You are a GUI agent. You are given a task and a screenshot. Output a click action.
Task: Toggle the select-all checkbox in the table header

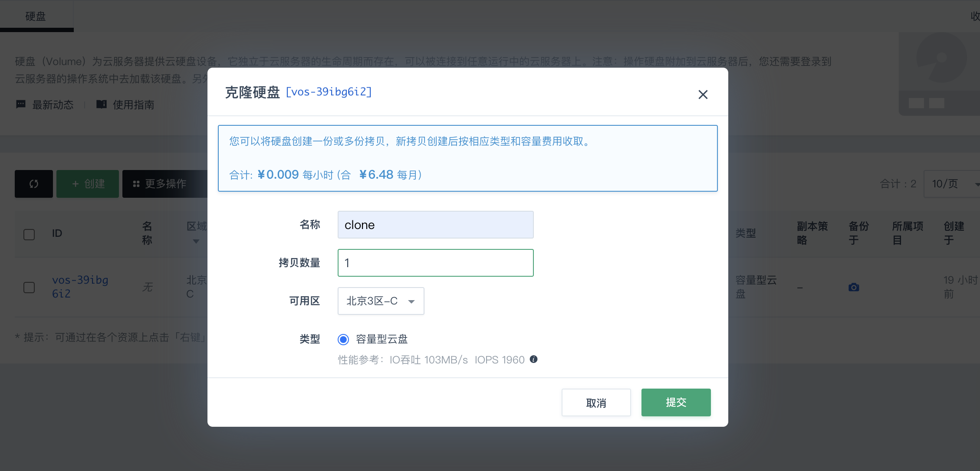(29, 234)
